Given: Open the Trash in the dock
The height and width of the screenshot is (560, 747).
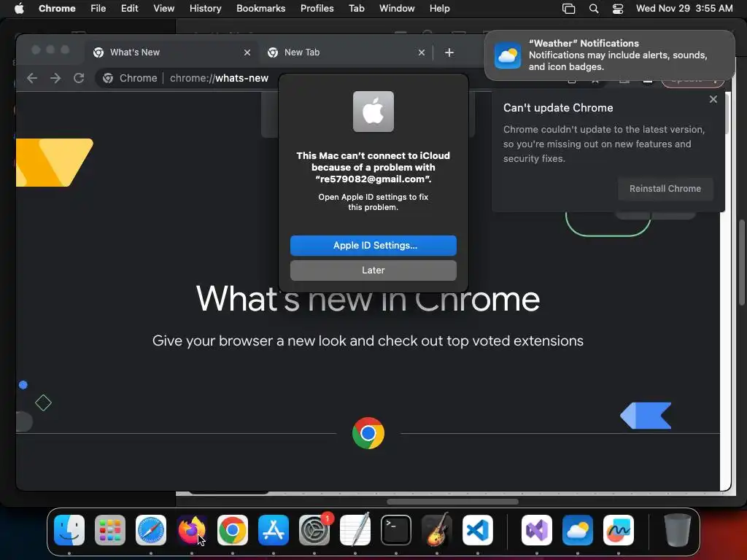Looking at the screenshot, I should (678, 530).
